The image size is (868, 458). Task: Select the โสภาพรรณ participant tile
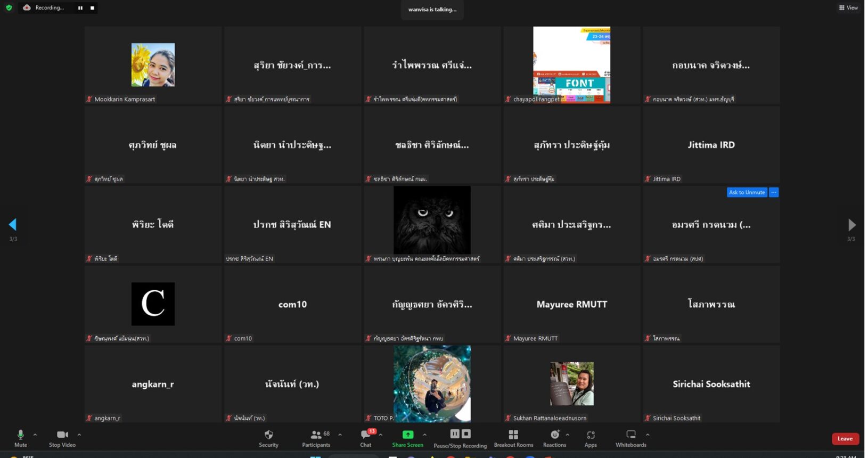point(711,304)
